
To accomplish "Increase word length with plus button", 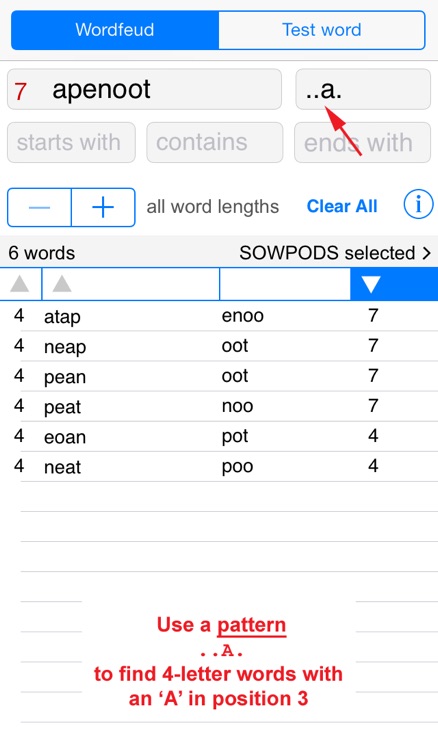I will point(103,207).
